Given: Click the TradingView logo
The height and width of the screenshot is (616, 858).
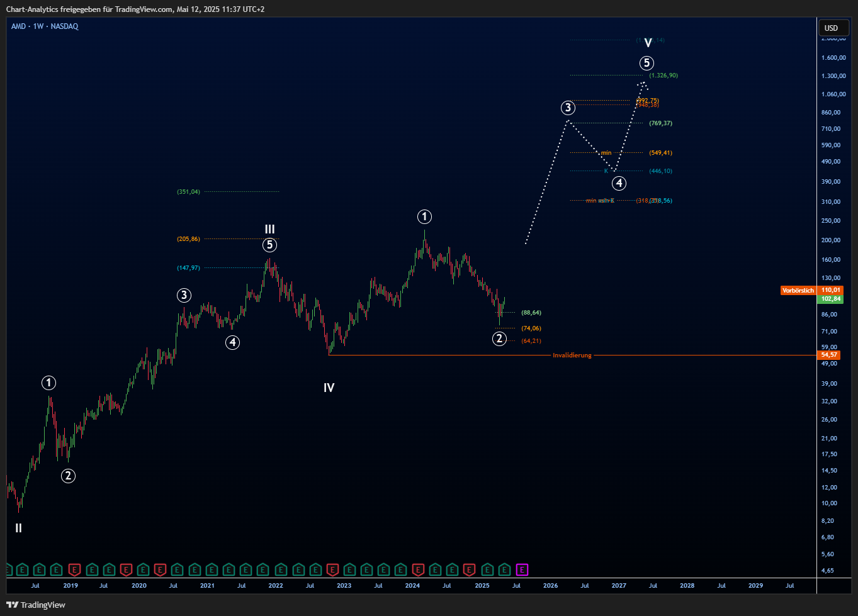Looking at the screenshot, I should pyautogui.click(x=36, y=605).
